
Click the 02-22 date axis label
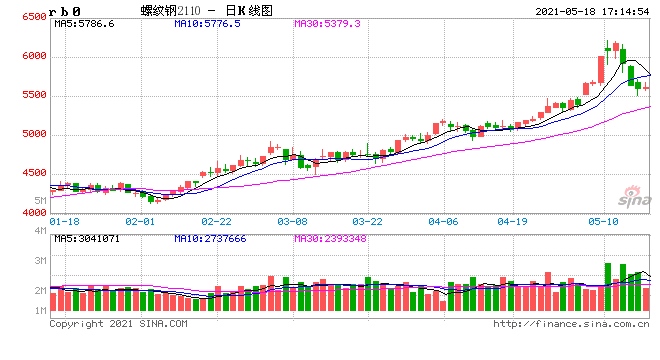pos(216,221)
